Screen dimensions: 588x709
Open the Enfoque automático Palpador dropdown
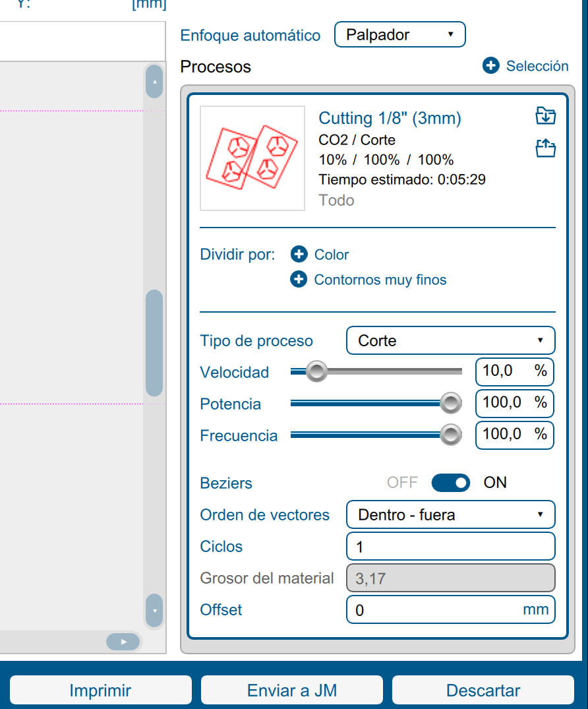(400, 35)
